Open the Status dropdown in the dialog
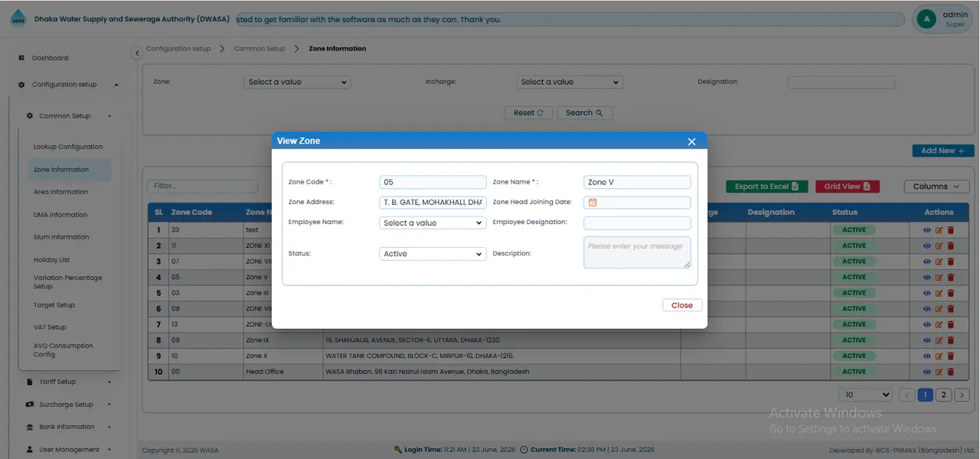980x459 pixels. tap(433, 254)
